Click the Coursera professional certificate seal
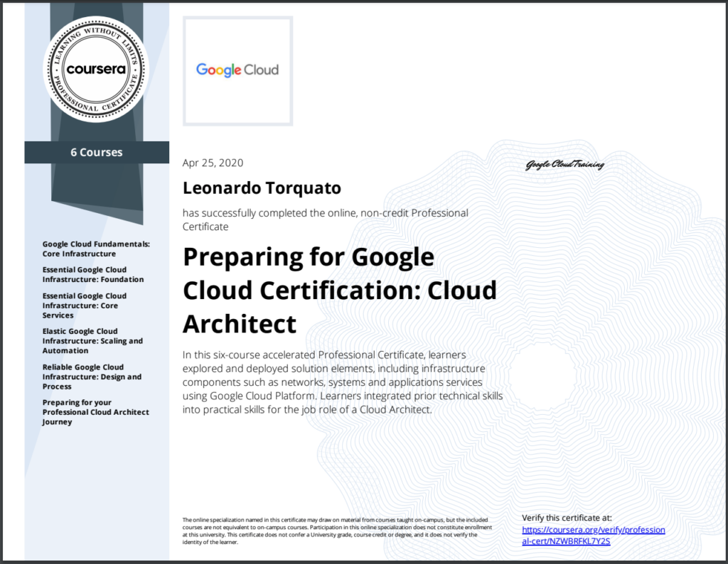This screenshot has width=728, height=564. tap(96, 70)
